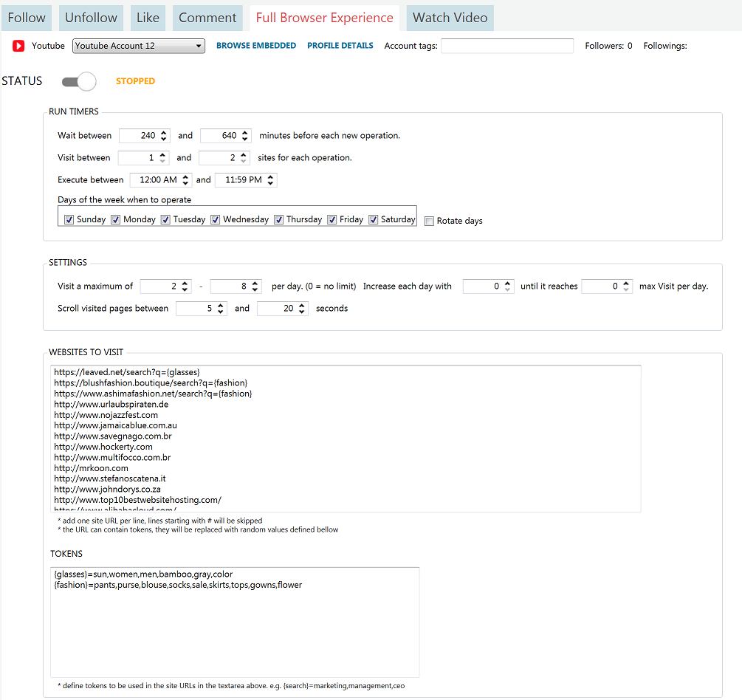The image size is (742, 700).
Task: Click the STOPPED status label
Action: [x=135, y=81]
